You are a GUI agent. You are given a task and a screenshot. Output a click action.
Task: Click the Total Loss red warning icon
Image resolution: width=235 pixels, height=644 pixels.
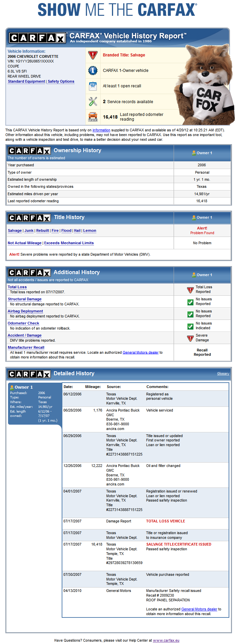(x=190, y=290)
